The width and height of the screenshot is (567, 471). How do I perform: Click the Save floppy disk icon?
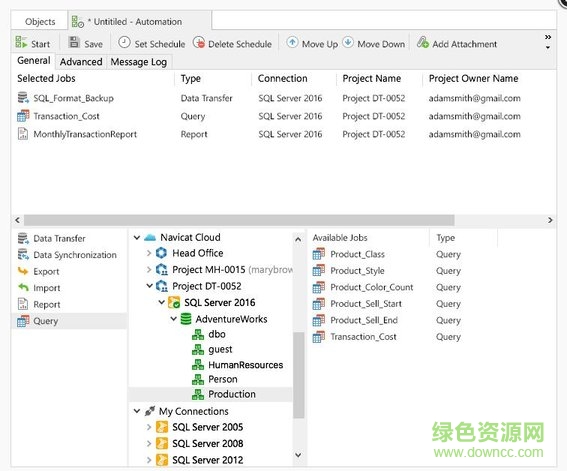(x=74, y=42)
